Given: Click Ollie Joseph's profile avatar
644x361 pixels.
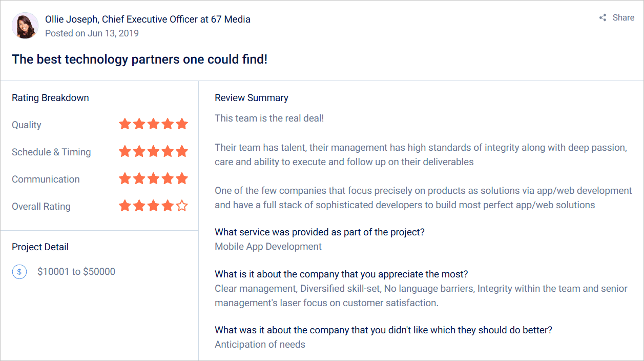Looking at the screenshot, I should click(x=25, y=26).
